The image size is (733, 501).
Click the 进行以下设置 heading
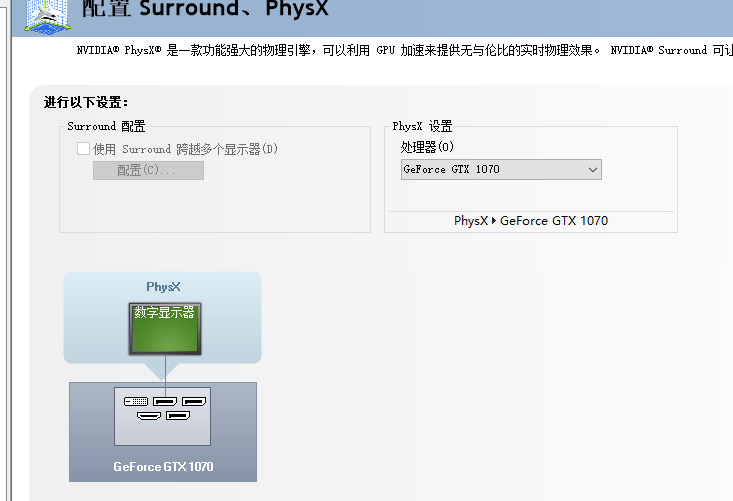86,102
